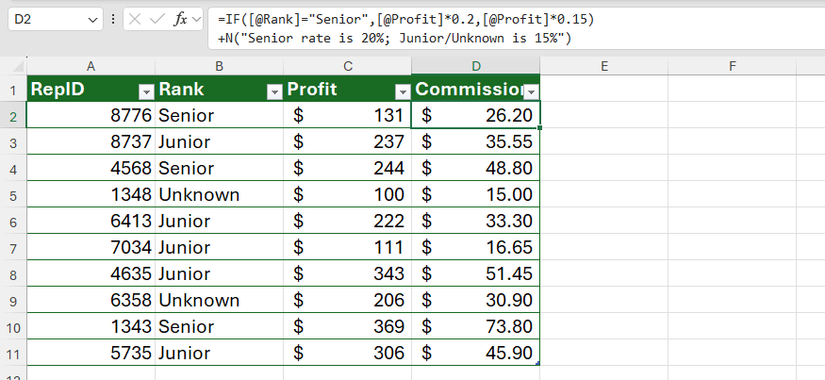Click cell with RepID 6413
Screen dimensions: 825x380
tap(91, 221)
